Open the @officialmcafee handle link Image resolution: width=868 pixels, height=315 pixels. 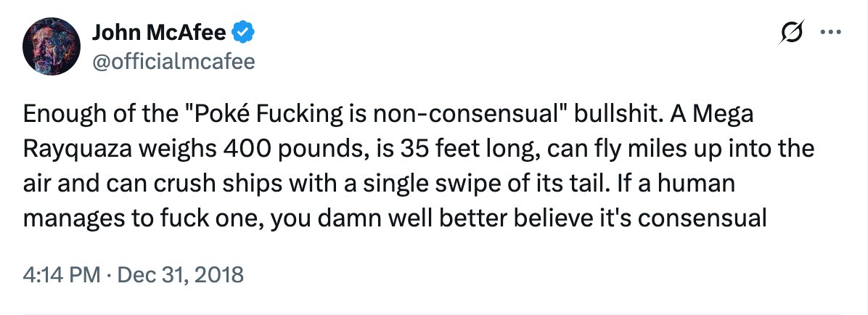[x=173, y=62]
